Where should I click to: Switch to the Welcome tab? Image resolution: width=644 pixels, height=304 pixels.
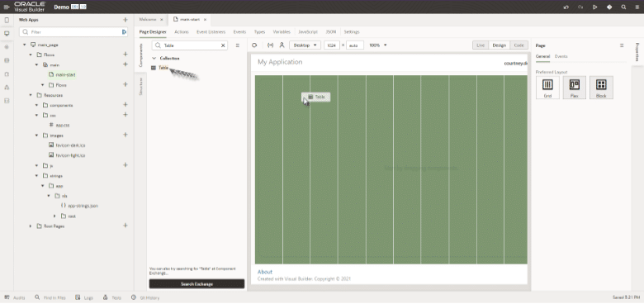click(x=148, y=19)
